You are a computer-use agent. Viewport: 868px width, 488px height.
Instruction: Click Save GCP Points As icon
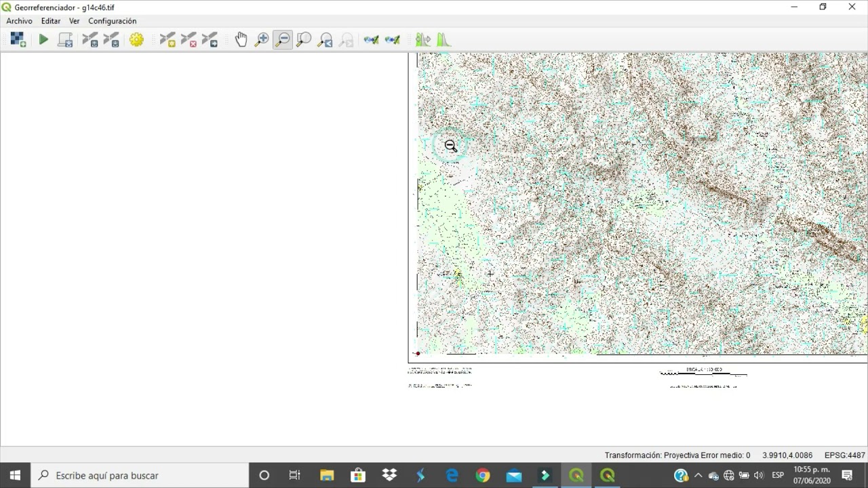click(111, 40)
